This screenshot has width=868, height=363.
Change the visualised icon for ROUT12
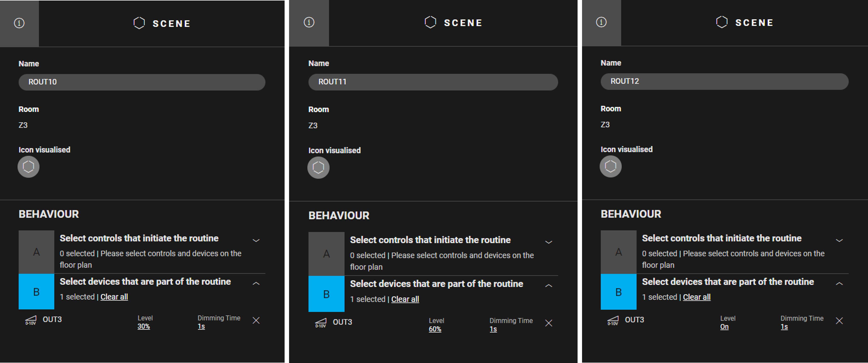click(x=610, y=166)
